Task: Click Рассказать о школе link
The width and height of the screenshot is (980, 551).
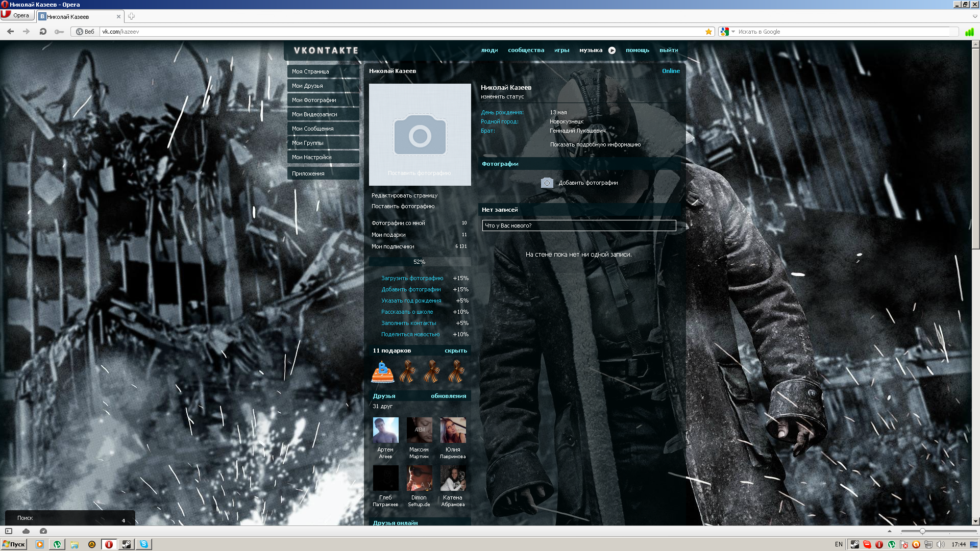Action: coord(407,312)
